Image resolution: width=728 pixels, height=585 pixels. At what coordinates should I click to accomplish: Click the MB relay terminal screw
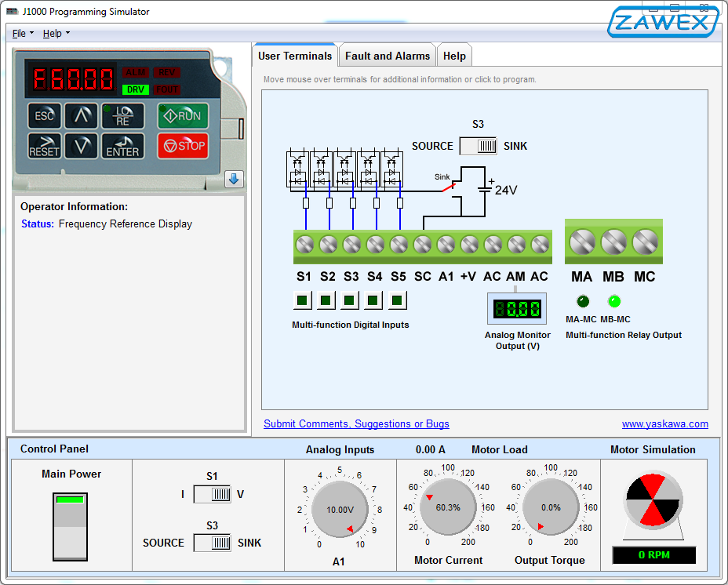(x=613, y=242)
